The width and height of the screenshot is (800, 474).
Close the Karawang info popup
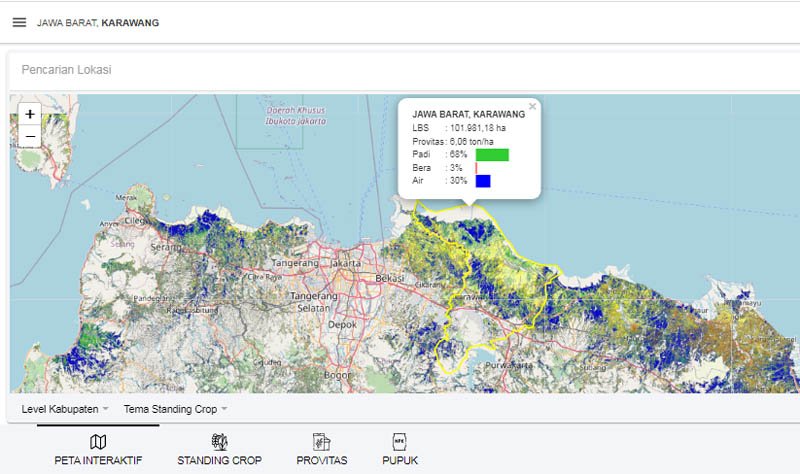coord(532,106)
